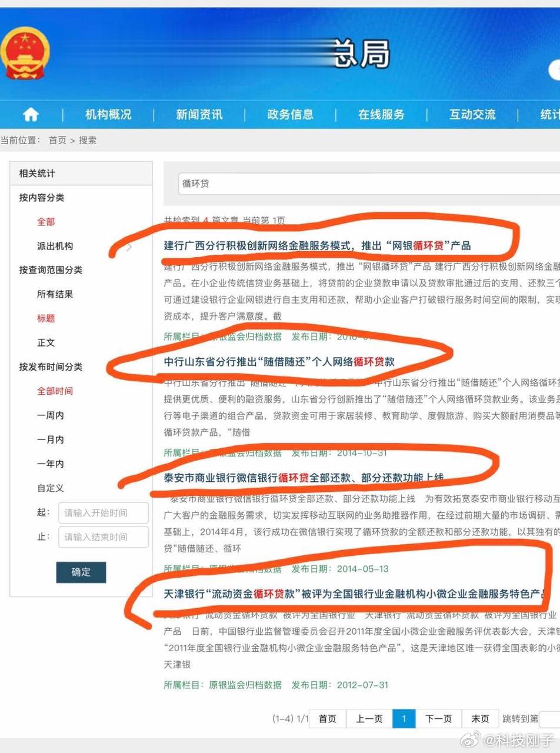Image resolution: width=560 pixels, height=753 pixels.
Task: Open 互动交流 menu
Action: coord(472,115)
